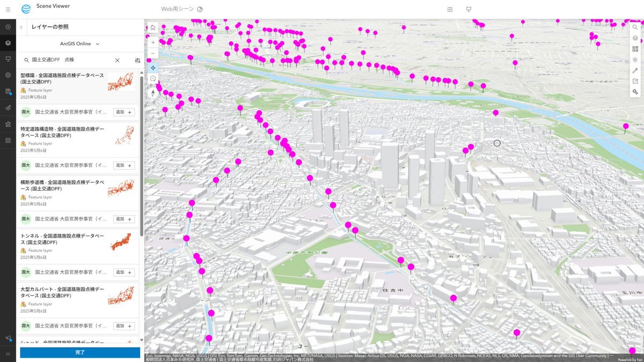Viewport: 644px width, 362px height.
Task: Open the Share tool on the right toolbar
Action: point(635,81)
